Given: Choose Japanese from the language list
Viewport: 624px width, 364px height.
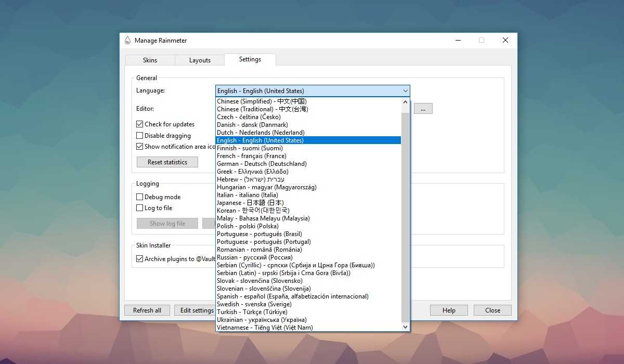Looking at the screenshot, I should (x=250, y=203).
